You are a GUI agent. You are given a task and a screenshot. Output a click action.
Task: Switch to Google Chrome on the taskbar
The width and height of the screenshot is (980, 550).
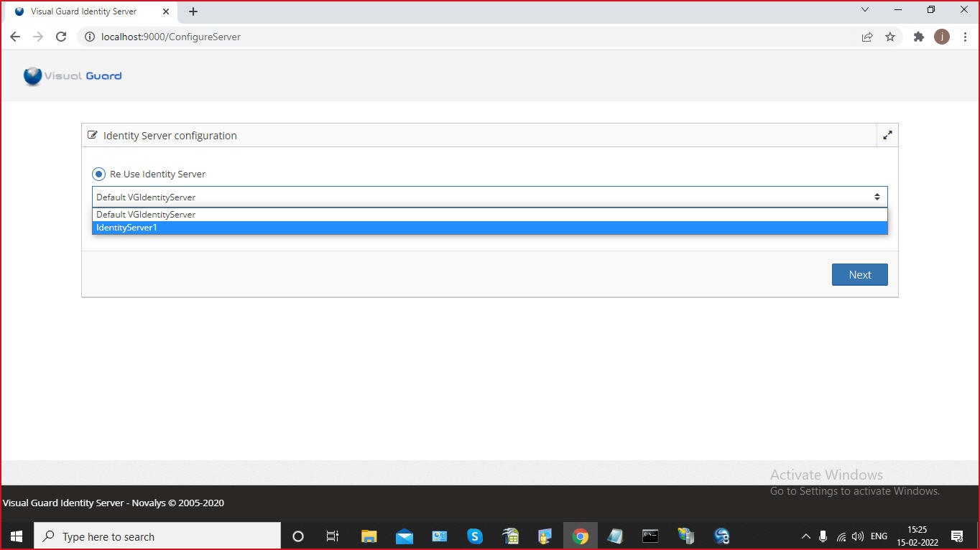tap(580, 536)
